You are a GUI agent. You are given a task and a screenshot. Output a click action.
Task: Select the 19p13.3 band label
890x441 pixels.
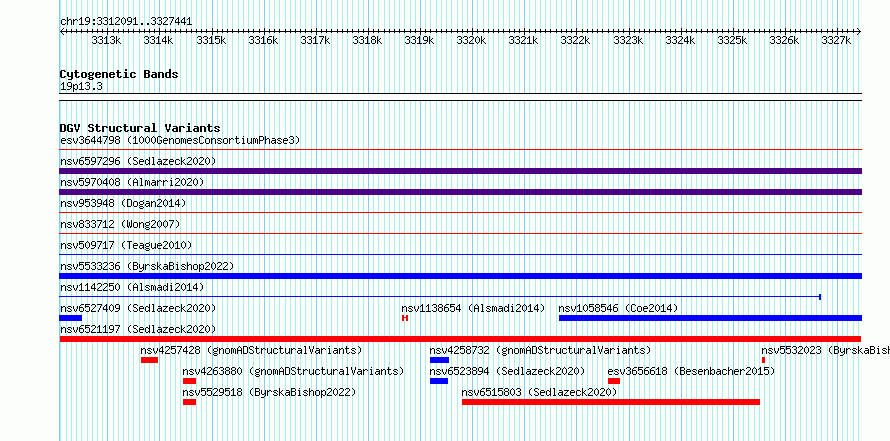pyautogui.click(x=81, y=87)
